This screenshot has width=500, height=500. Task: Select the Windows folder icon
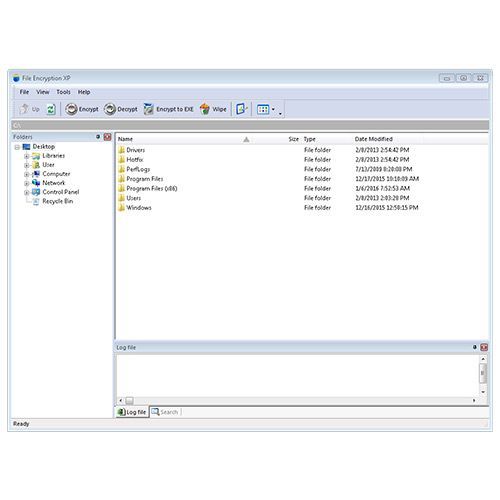[x=122, y=208]
